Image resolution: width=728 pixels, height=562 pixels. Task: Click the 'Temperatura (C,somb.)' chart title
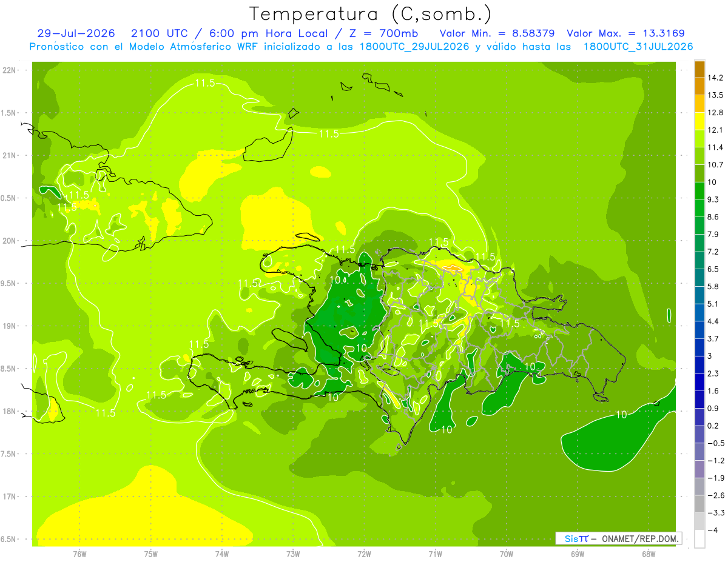coord(371,13)
